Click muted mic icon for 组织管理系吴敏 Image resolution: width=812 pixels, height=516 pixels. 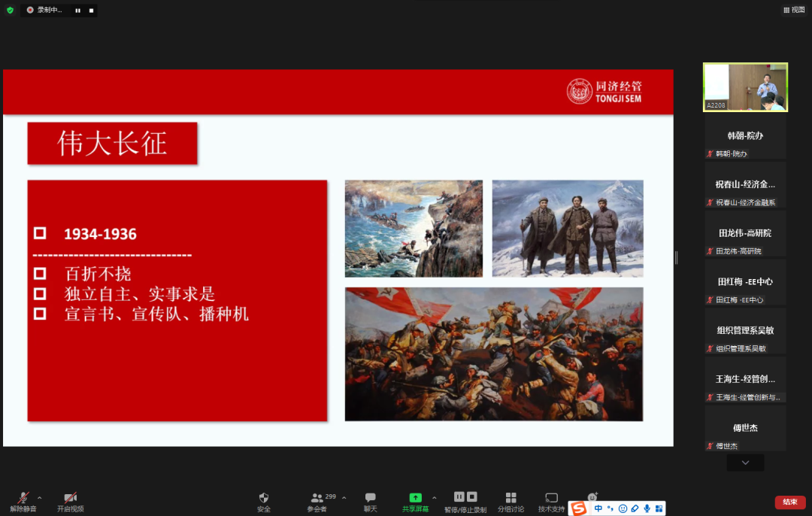tap(710, 349)
